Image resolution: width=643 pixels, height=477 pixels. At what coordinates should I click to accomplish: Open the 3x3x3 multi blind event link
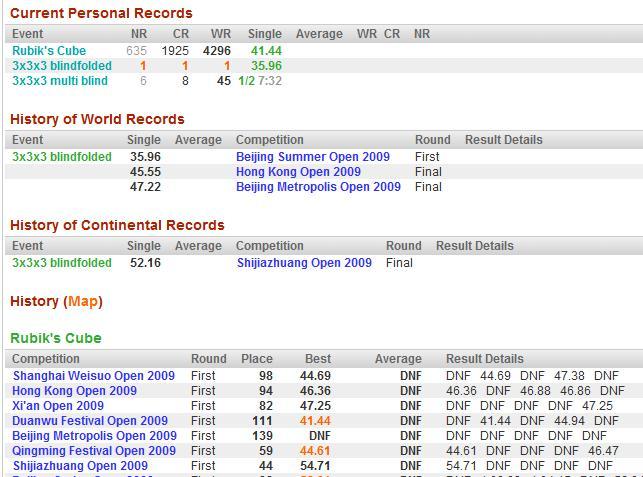coord(60,81)
